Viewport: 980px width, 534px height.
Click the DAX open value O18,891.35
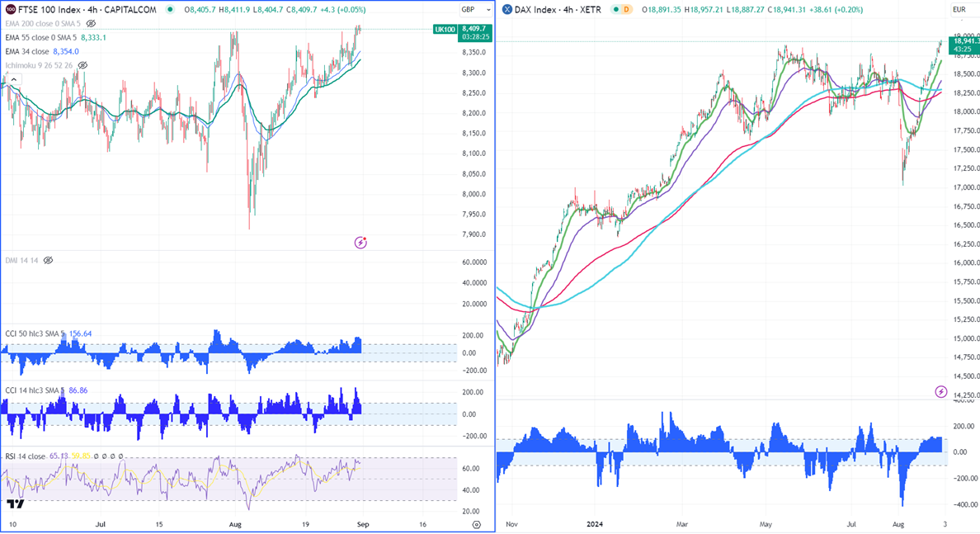pyautogui.click(x=662, y=9)
